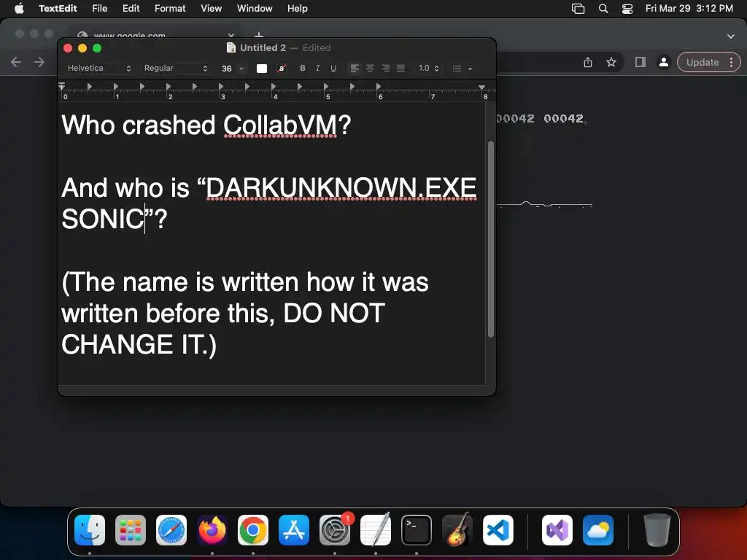Click the text DARKUNKNOWN.EXE in document

(x=341, y=187)
